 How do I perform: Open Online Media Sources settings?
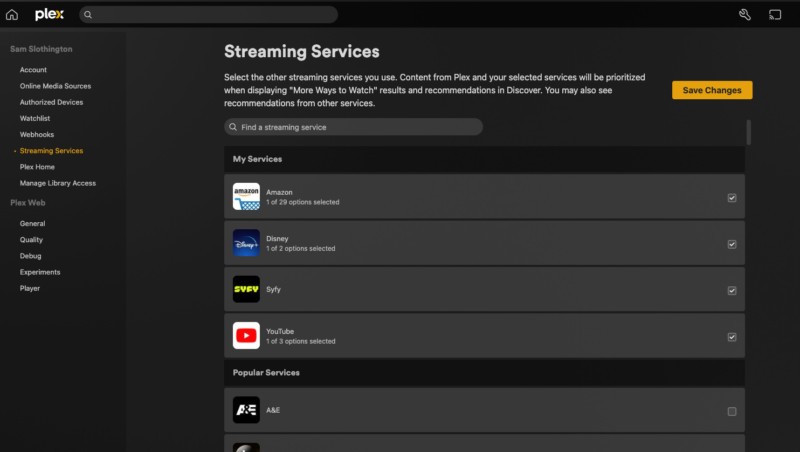[55, 86]
